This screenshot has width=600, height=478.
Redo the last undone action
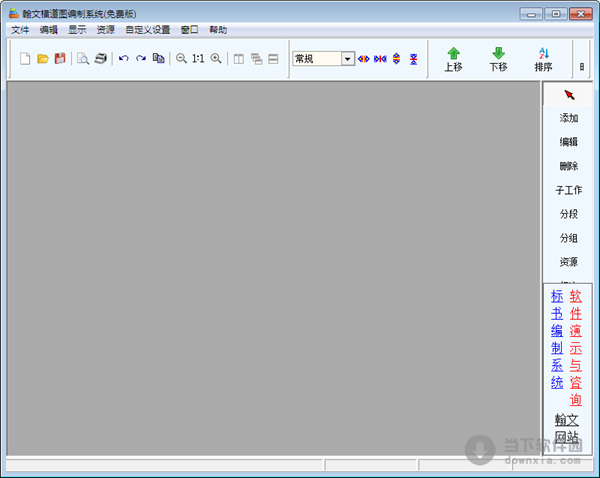(141, 59)
